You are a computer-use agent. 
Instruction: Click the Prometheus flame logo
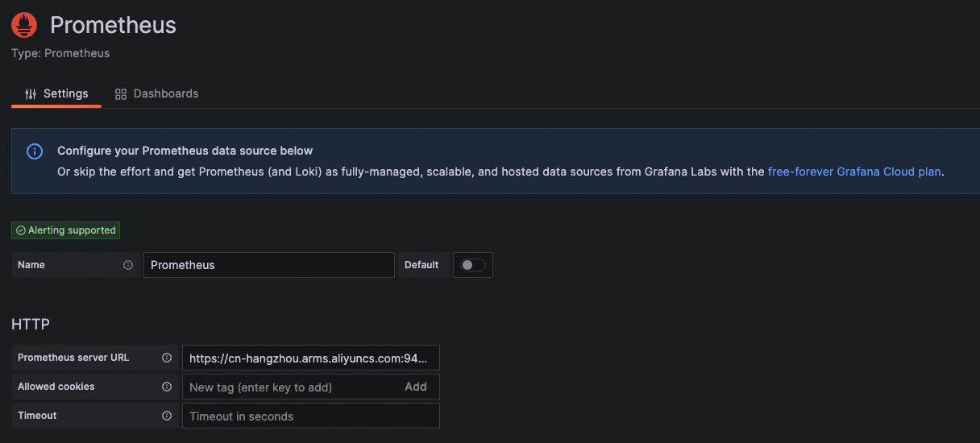pyautogui.click(x=24, y=25)
